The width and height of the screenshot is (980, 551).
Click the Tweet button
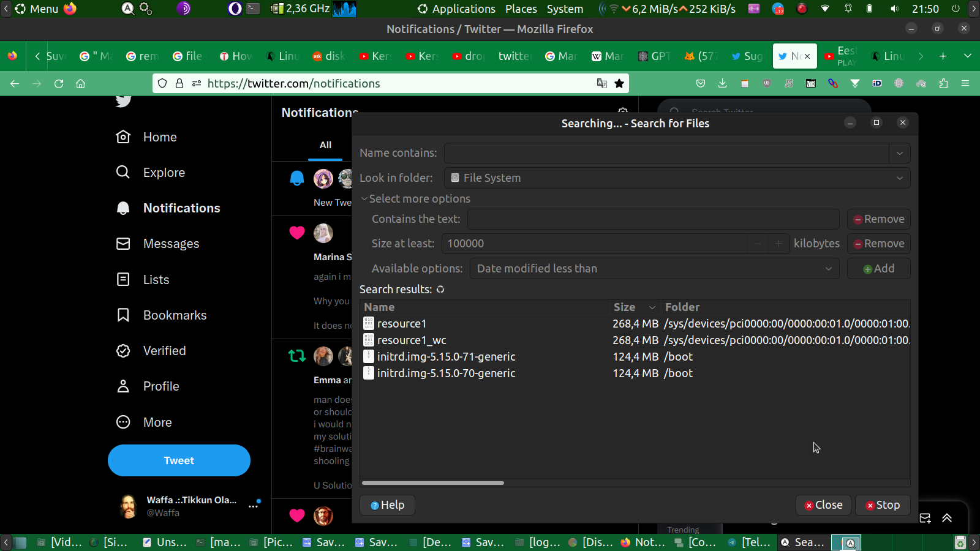179,460
